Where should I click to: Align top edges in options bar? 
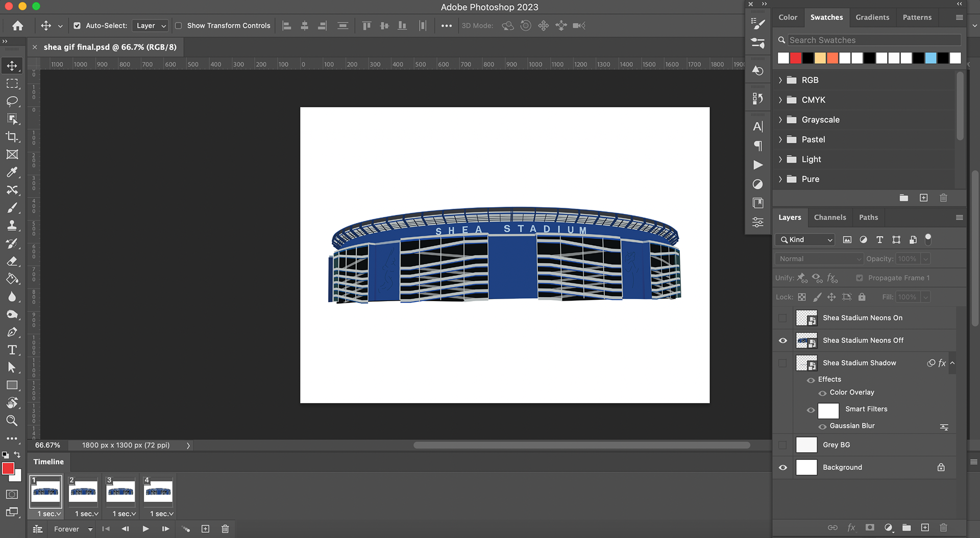pos(366,26)
